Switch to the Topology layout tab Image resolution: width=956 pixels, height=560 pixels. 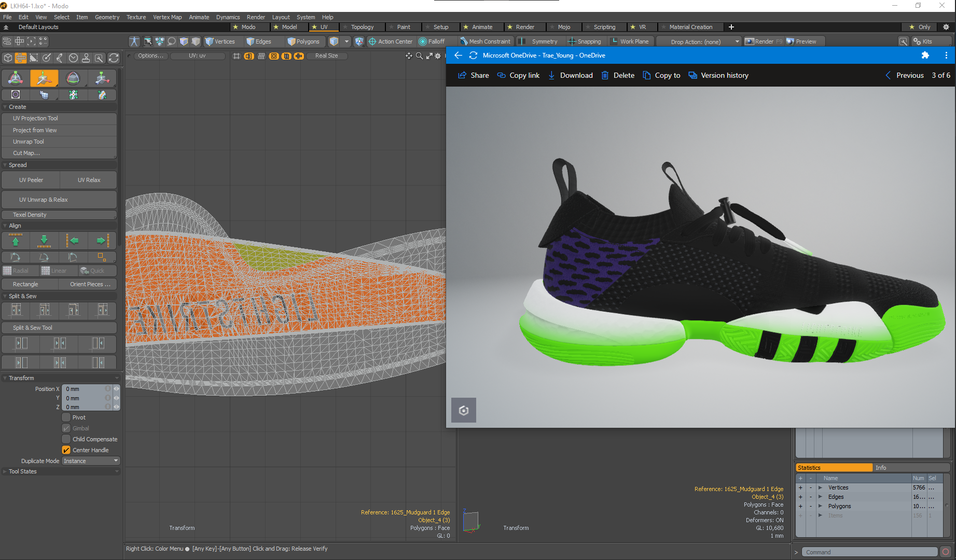[362, 27]
